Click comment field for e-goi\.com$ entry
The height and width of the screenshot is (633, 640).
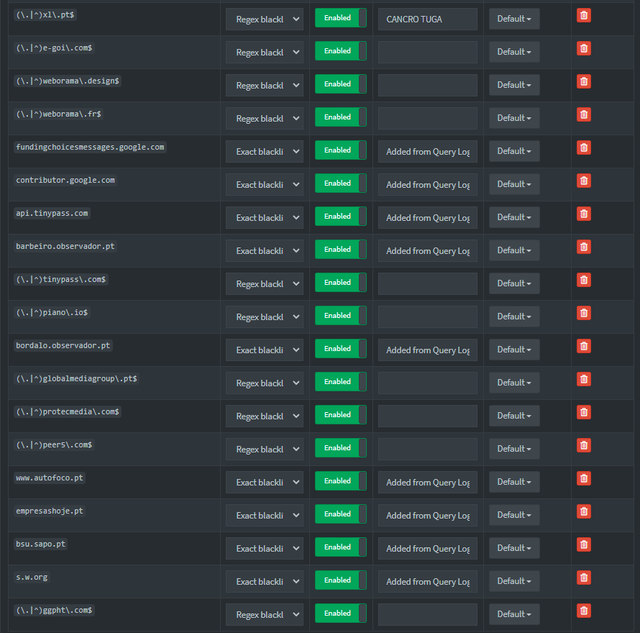coord(428,52)
